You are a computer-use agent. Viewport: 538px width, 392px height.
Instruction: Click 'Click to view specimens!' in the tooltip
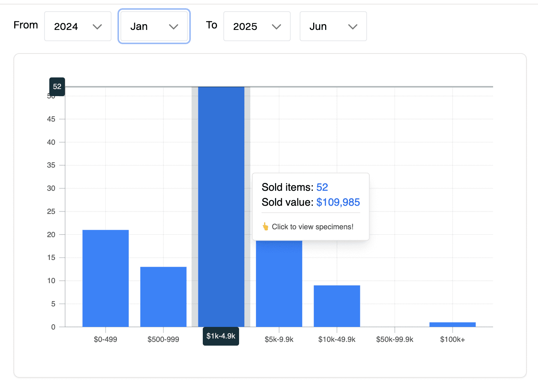tap(313, 227)
